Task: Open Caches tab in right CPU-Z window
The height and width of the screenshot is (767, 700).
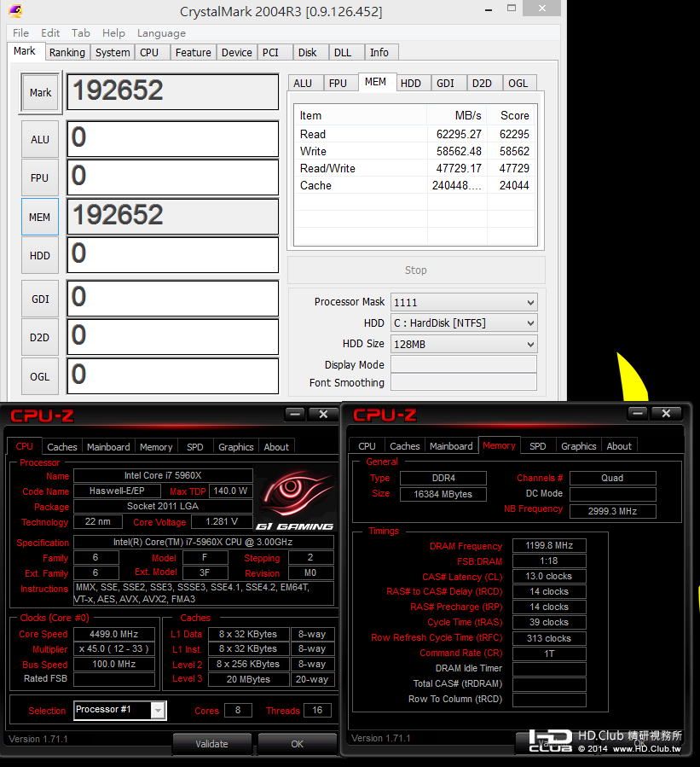Action: 405,445
